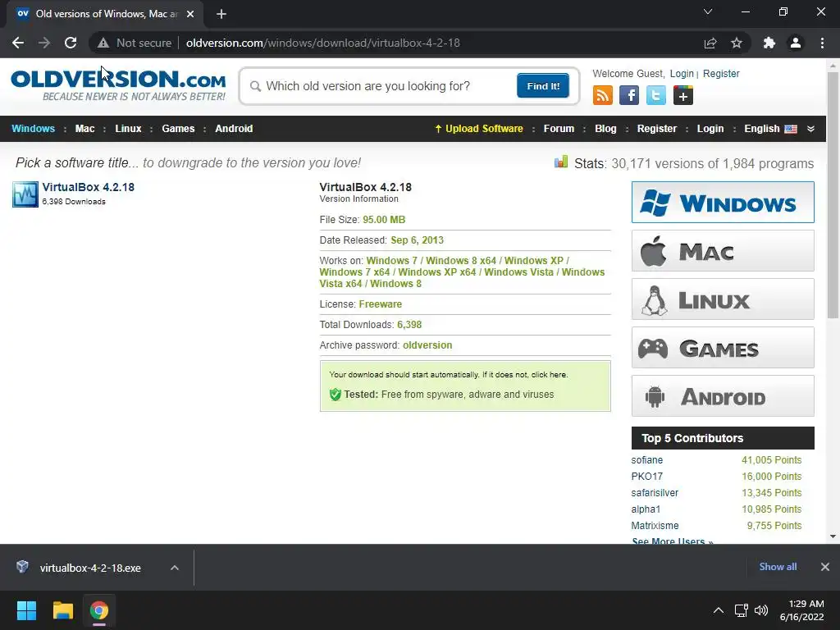
Task: Open the Windows navigation menu item
Action: point(33,129)
